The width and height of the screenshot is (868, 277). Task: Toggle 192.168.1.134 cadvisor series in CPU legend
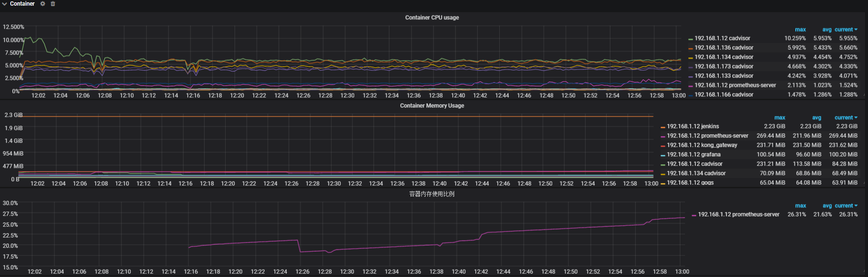point(724,57)
